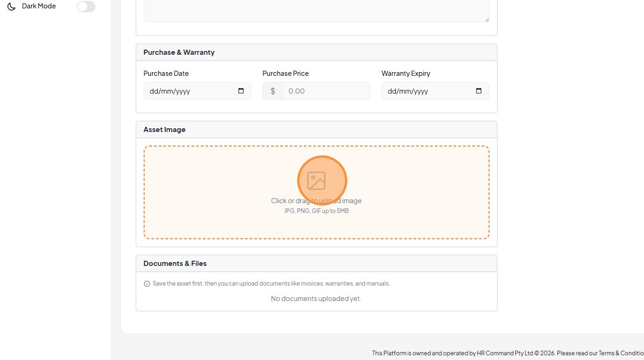Click the Documents & Files section header
Viewport: 644px width, 360px height.
tap(175, 264)
